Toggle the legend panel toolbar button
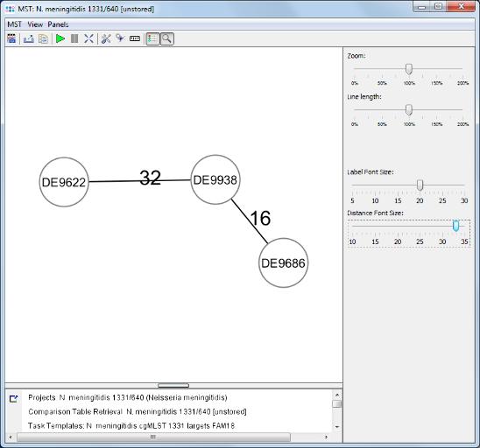This screenshot has width=480, height=448. (152, 38)
